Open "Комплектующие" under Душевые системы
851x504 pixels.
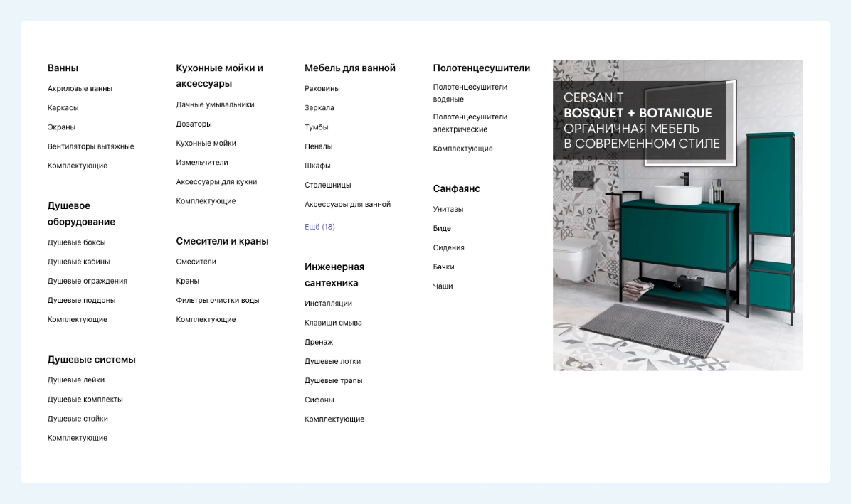pyautogui.click(x=78, y=438)
